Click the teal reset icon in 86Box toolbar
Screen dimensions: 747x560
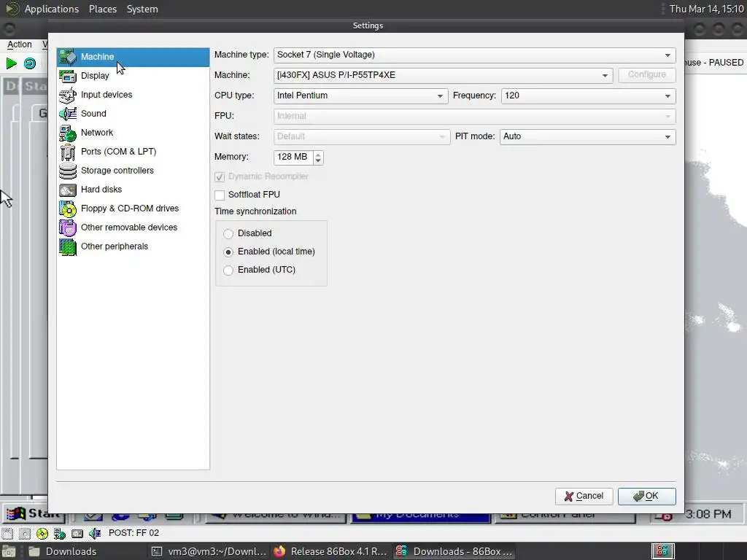[29, 63]
